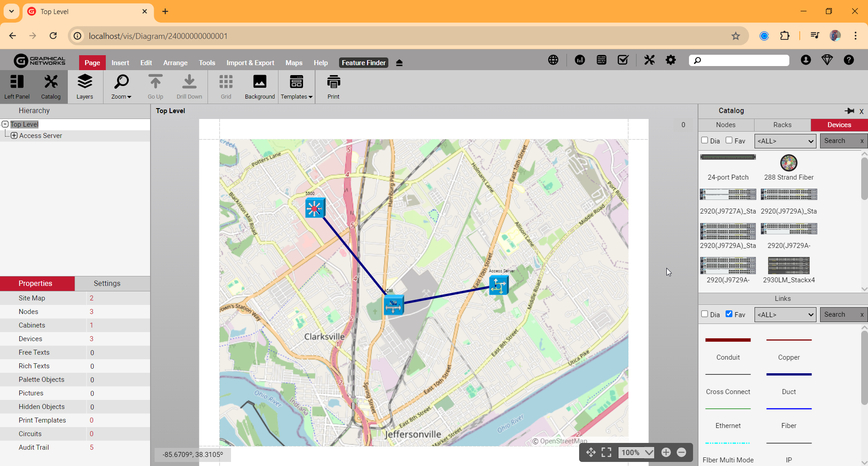Image resolution: width=868 pixels, height=466 pixels.
Task: Click the Feature Finder button
Action: (363, 63)
